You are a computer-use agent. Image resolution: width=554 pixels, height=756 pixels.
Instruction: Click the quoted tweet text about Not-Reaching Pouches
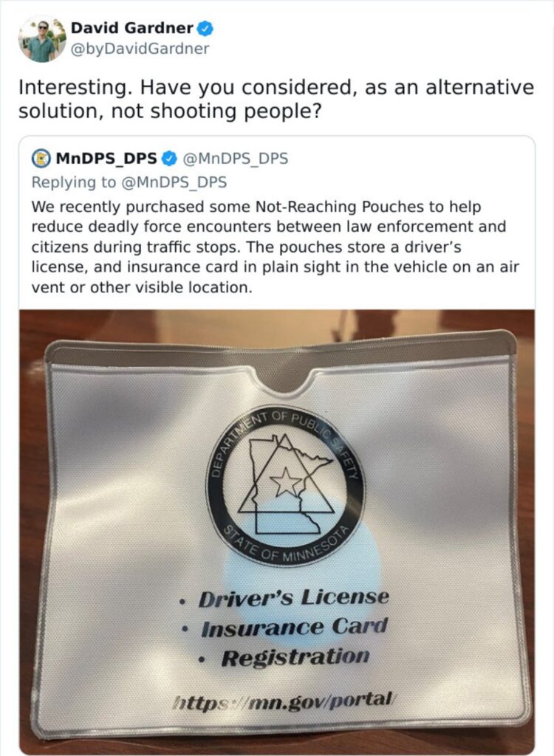point(275,247)
